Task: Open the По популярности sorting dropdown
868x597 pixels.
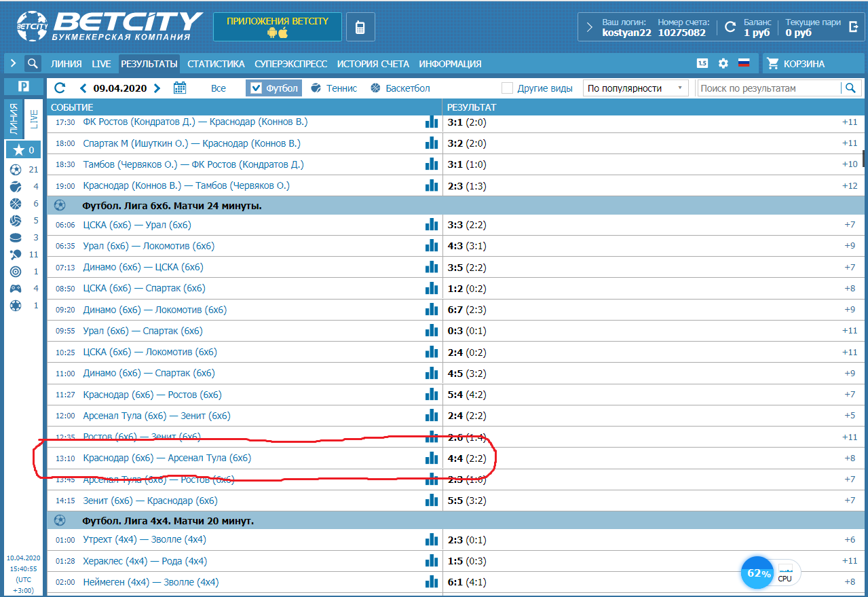Action: pyautogui.click(x=635, y=88)
